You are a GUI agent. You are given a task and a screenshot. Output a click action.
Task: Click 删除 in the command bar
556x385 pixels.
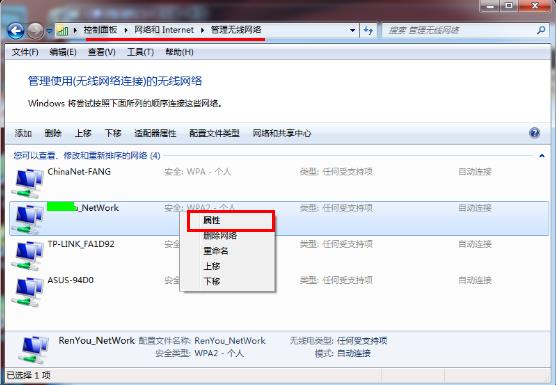53,134
